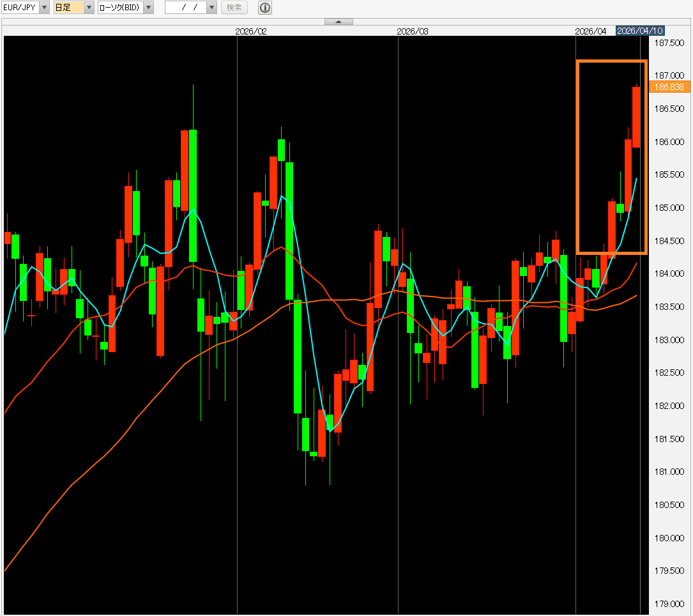
Task: Open the EUR/JPY currency pair dropdown
Action: (x=44, y=8)
